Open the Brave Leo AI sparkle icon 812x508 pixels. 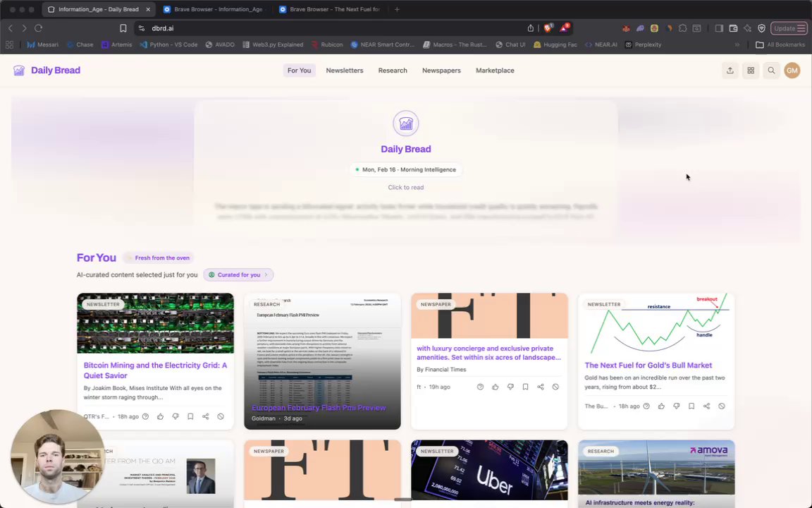pyautogui.click(x=747, y=28)
